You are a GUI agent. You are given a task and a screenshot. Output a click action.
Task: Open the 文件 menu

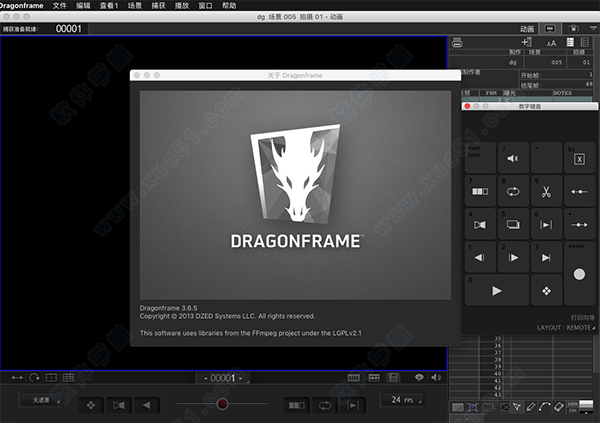point(59,5)
